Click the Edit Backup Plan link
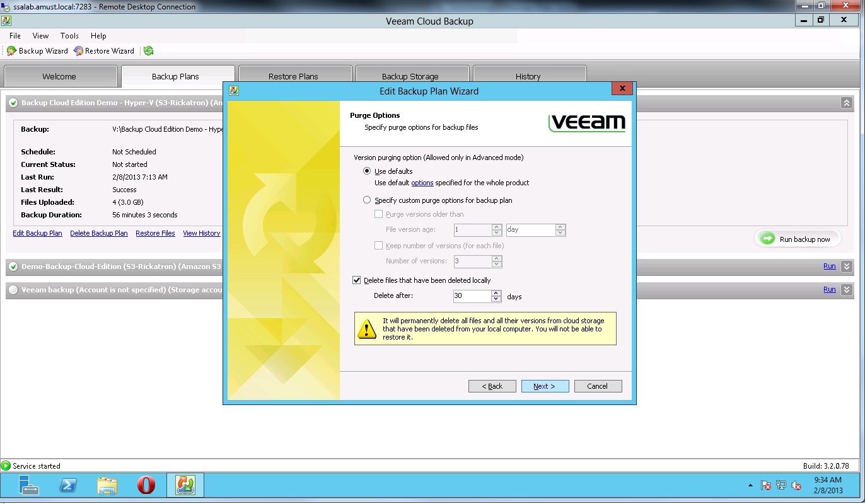This screenshot has width=865, height=504. 38,233
